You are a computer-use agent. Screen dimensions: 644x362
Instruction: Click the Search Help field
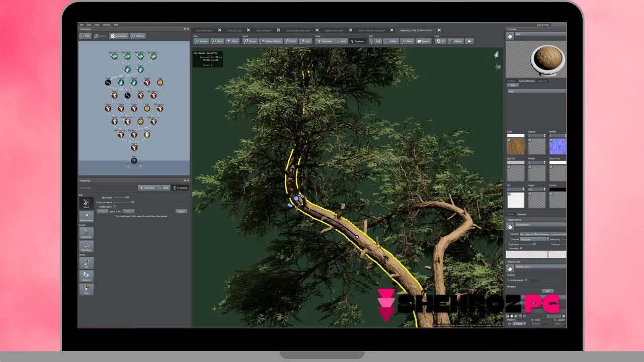point(558,25)
